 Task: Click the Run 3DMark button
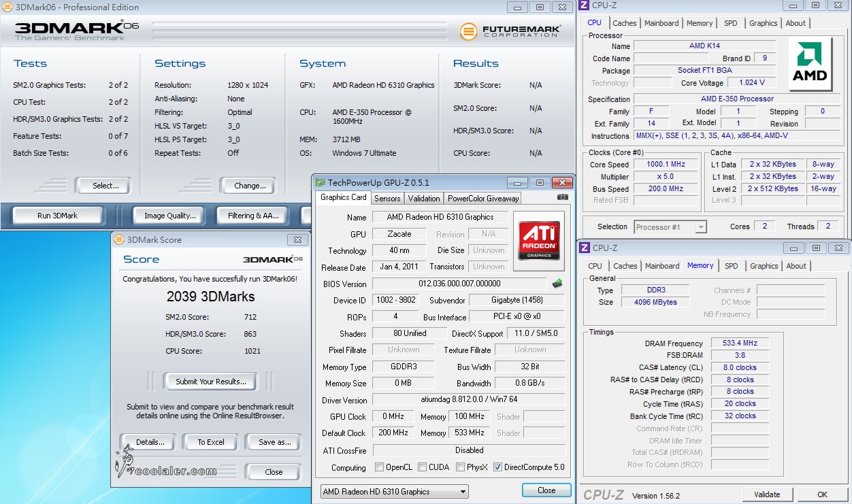click(58, 216)
